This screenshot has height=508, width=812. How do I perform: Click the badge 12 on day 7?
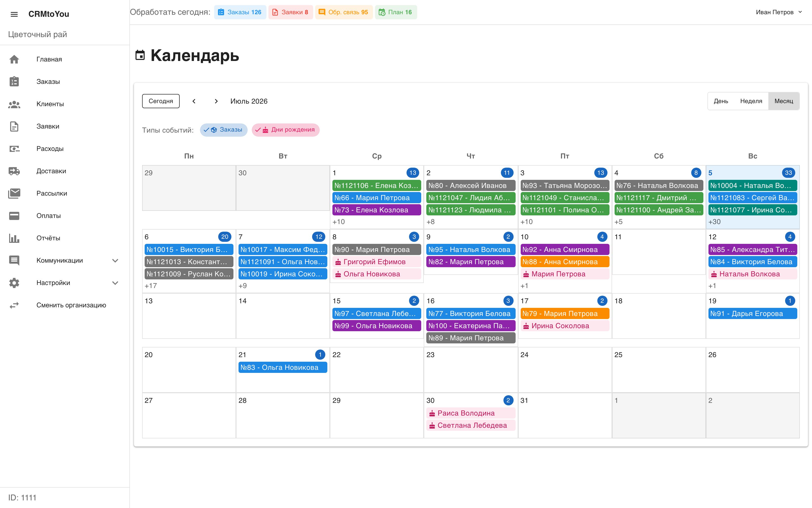[x=319, y=237]
